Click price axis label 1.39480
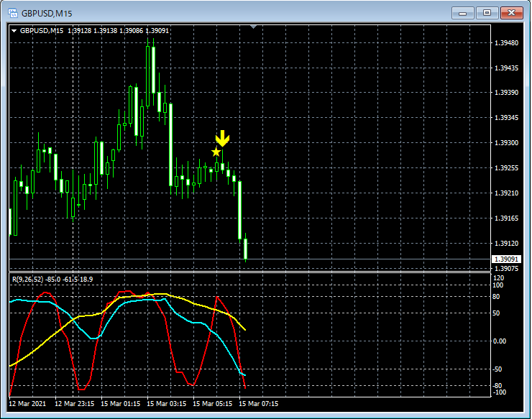The image size is (532, 419). pyautogui.click(x=506, y=42)
